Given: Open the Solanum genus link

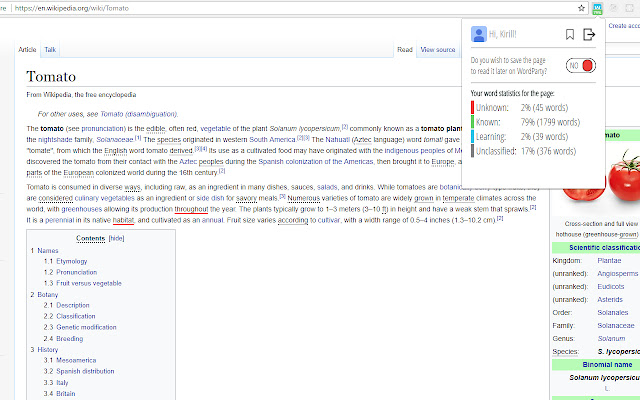Looking at the screenshot, I should tap(611, 339).
